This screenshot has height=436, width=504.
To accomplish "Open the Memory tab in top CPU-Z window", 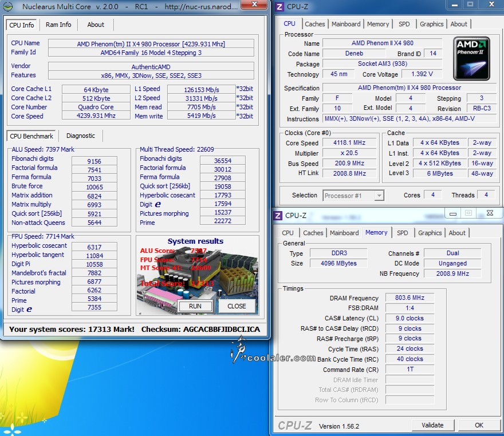I will (x=377, y=24).
